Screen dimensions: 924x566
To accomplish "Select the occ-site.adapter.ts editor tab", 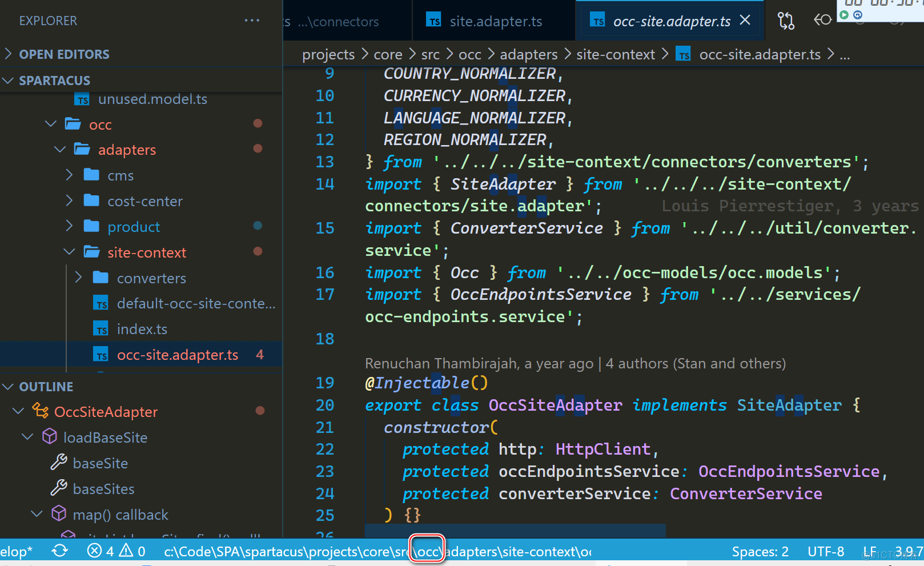I will coord(670,21).
